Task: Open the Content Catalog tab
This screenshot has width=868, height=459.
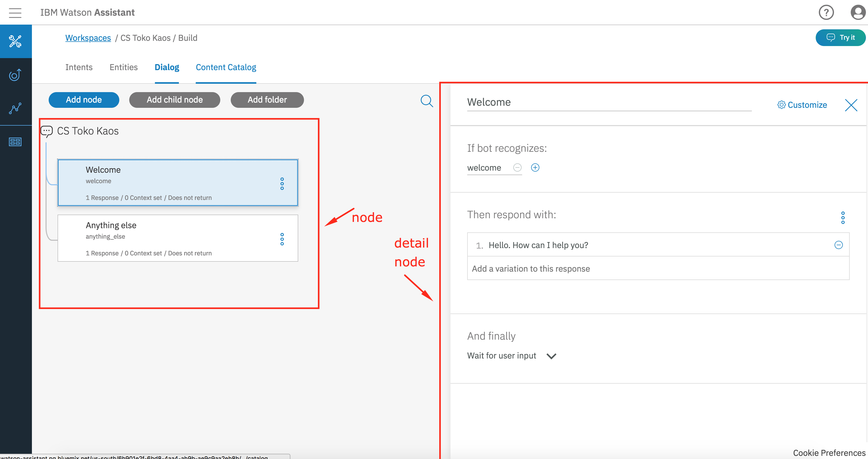Action: point(226,68)
